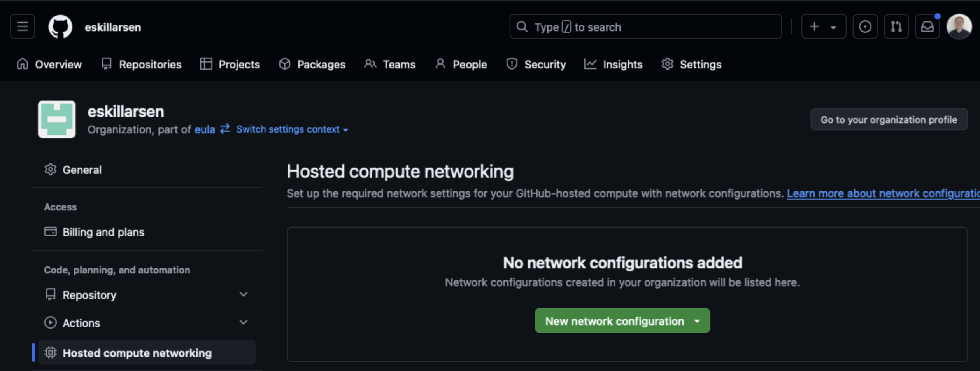Open Billing and plans
This screenshot has width=980, height=371.
[x=147, y=232]
